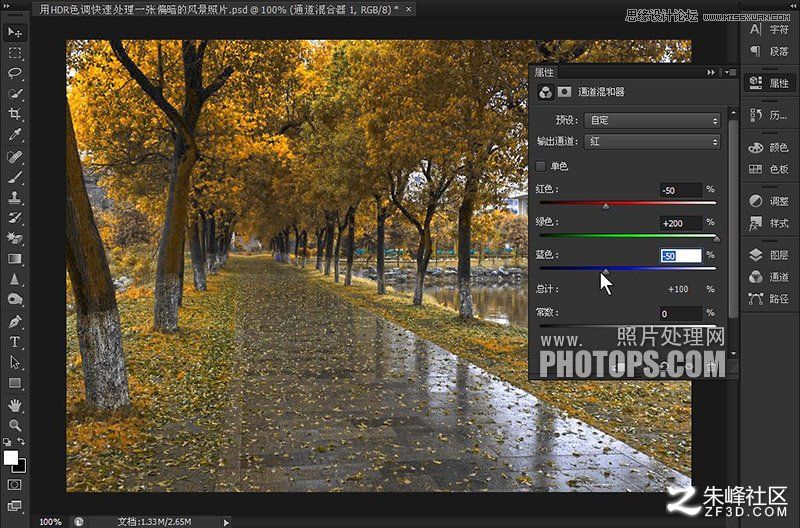Reset default foreground and background colors
Image resolution: width=800 pixels, height=528 pixels.
pyautogui.click(x=7, y=442)
